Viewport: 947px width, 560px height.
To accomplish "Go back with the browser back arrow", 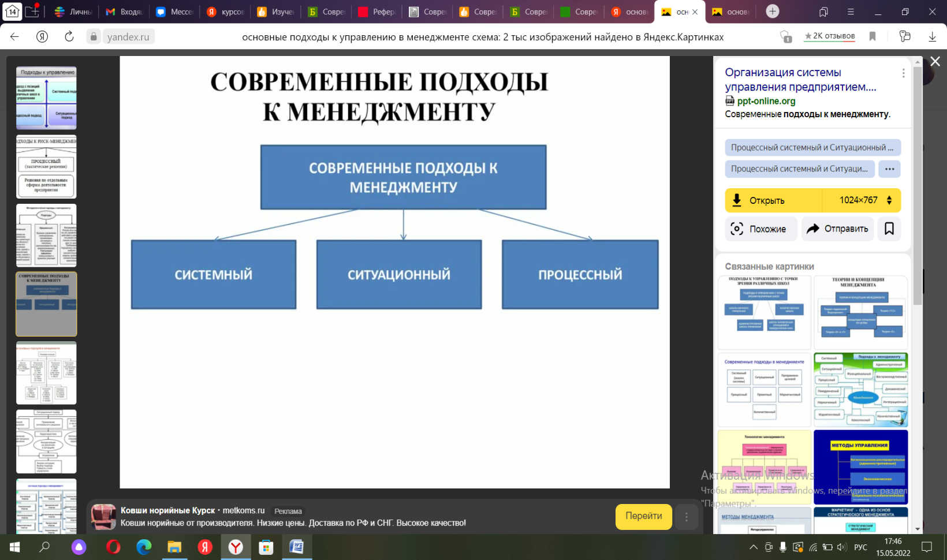I will pyautogui.click(x=14, y=36).
